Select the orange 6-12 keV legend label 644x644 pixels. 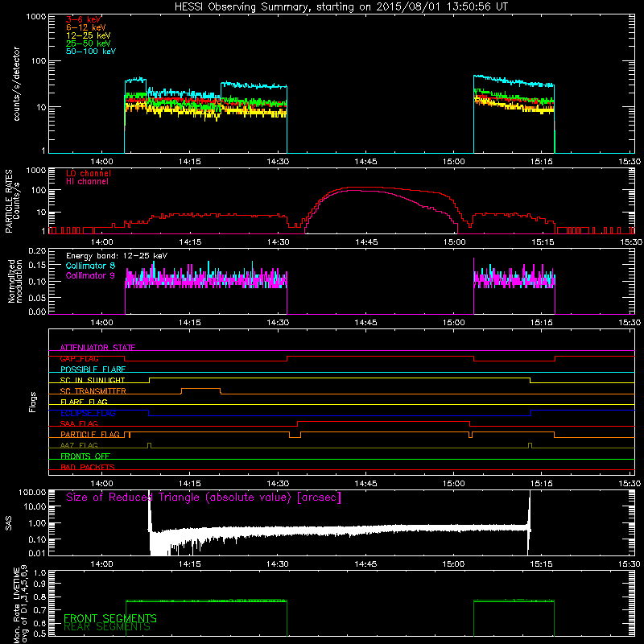pos(86,27)
